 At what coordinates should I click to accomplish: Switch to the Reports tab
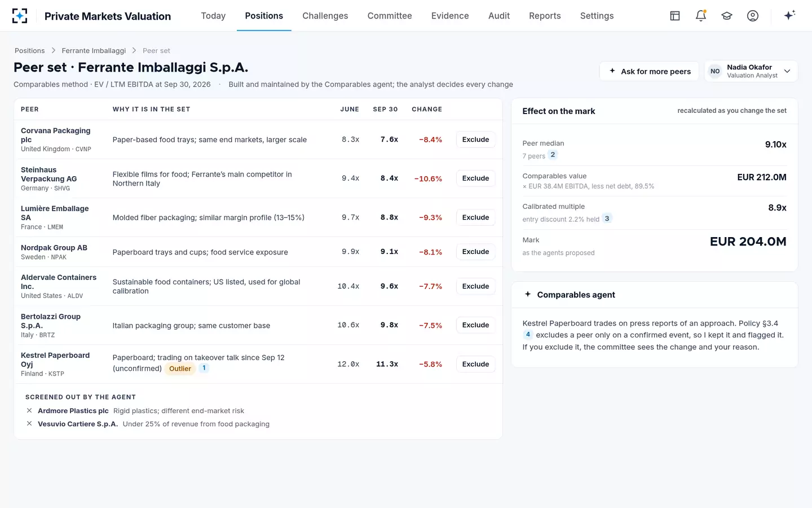tap(545, 16)
